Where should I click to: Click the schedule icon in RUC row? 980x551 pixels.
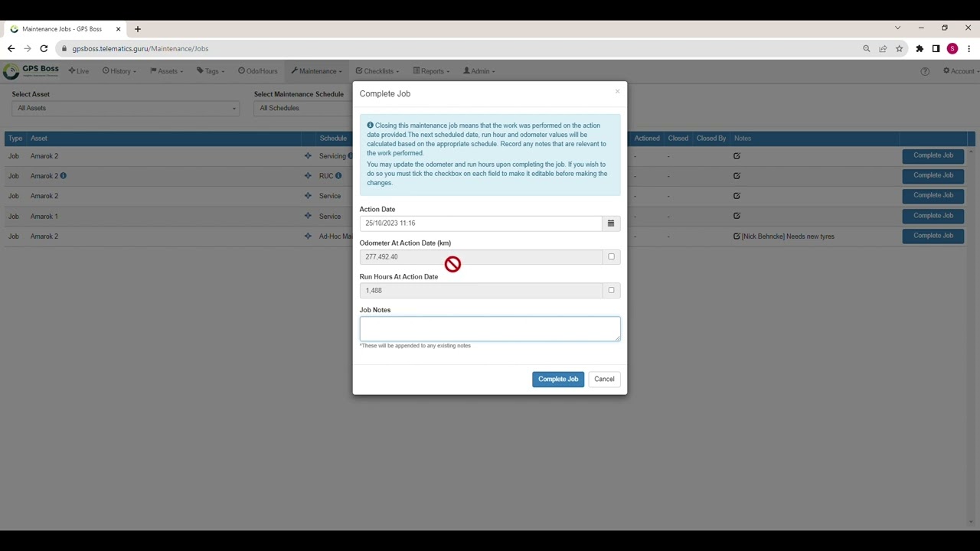[x=308, y=176]
